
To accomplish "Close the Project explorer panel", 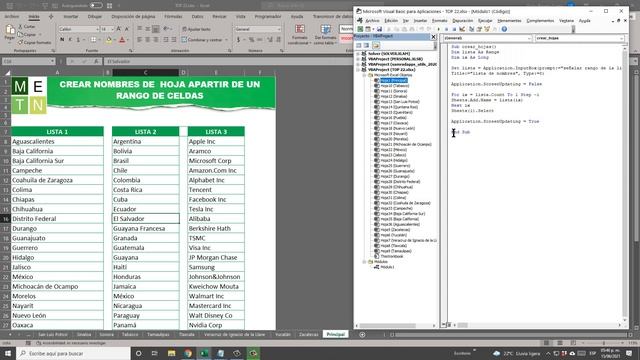I will pyautogui.click(x=433, y=37).
